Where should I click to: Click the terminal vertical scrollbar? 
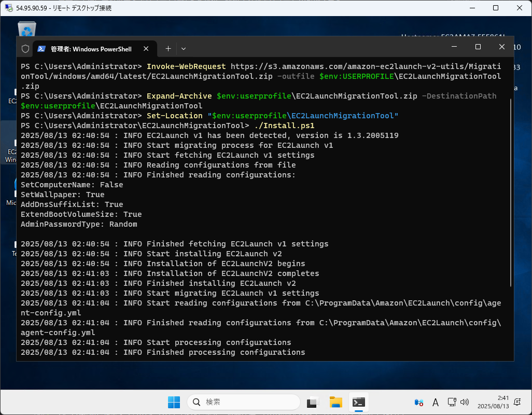(511, 192)
